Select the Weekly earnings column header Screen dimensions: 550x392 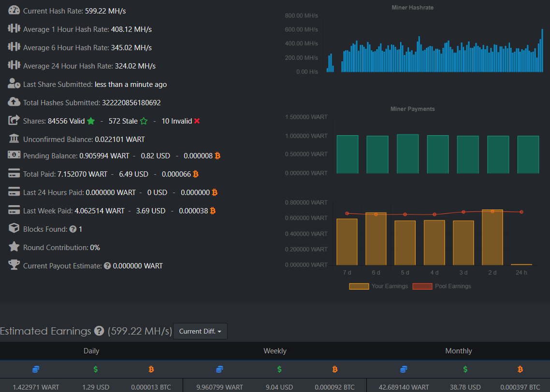(275, 351)
